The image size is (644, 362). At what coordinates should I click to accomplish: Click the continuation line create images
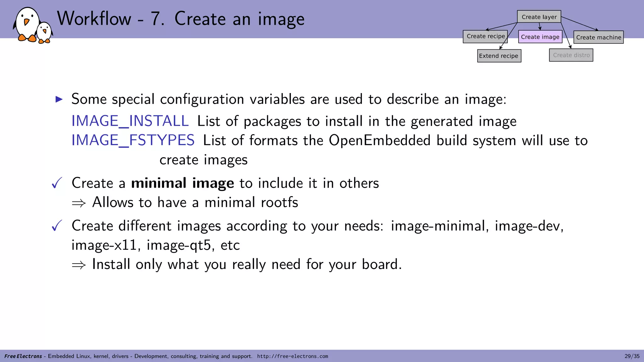[x=203, y=160]
